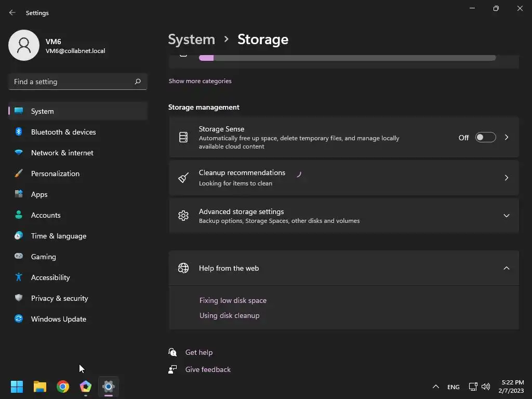532x399 pixels.
Task: Click the Advanced storage settings gear icon
Action: (x=183, y=216)
